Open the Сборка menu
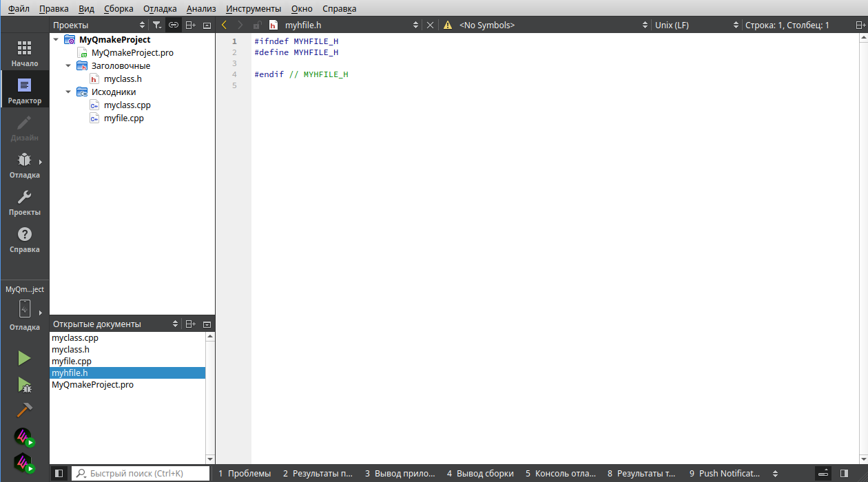The width and height of the screenshot is (868, 482). (118, 8)
